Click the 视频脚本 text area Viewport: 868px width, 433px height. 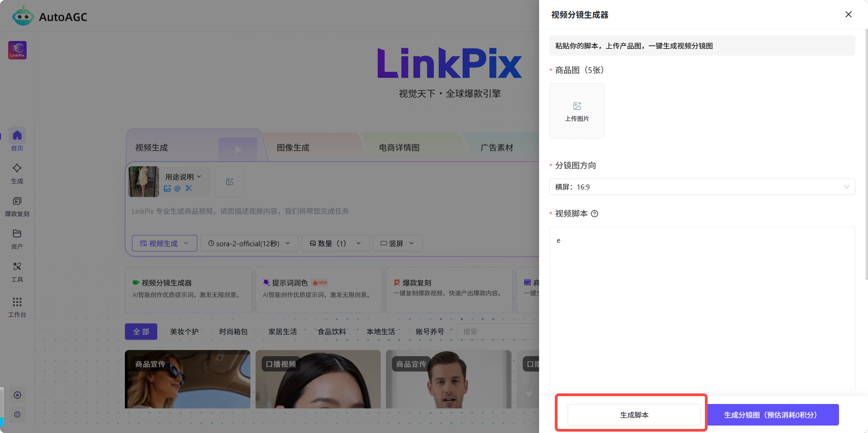(702, 308)
